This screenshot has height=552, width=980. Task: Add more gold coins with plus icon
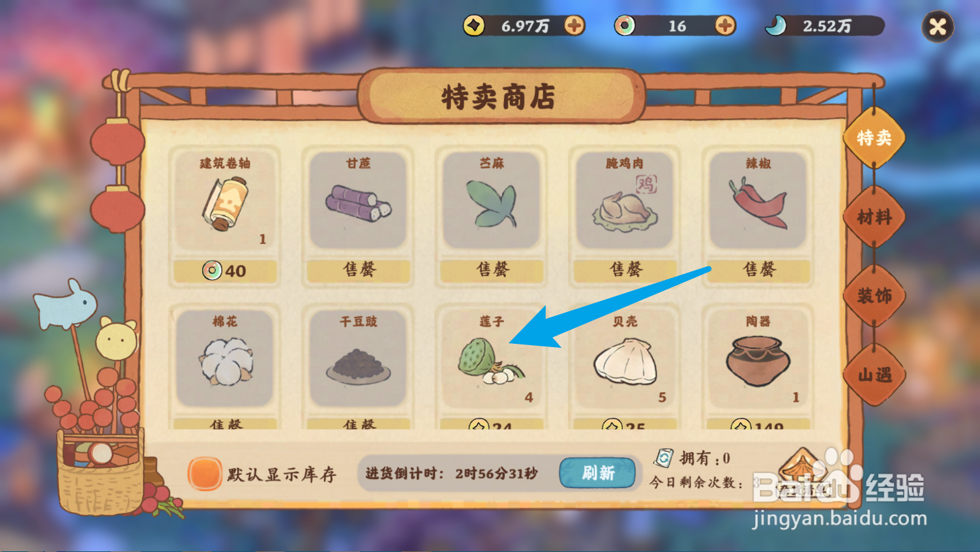pos(574,25)
